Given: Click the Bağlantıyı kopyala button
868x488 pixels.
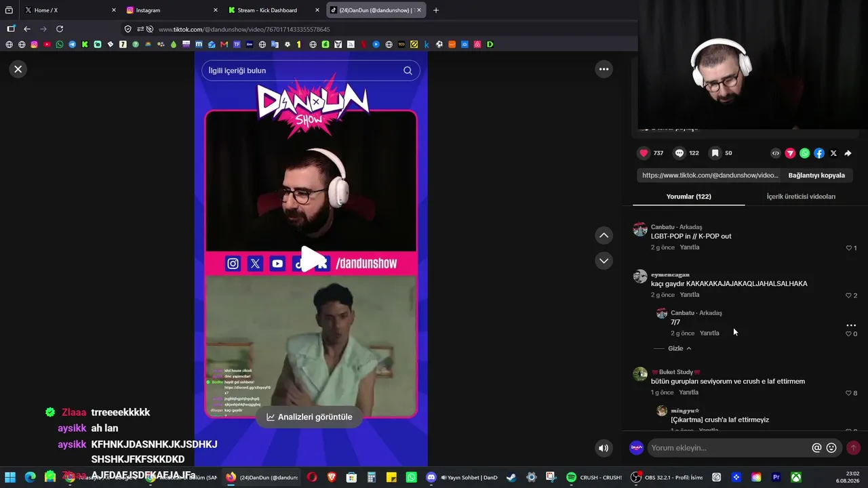Looking at the screenshot, I should click(x=816, y=176).
